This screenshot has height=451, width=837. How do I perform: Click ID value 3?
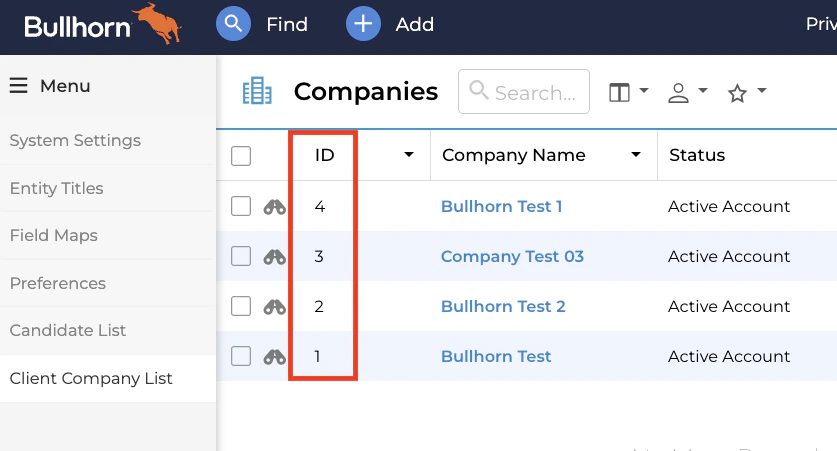coord(319,257)
